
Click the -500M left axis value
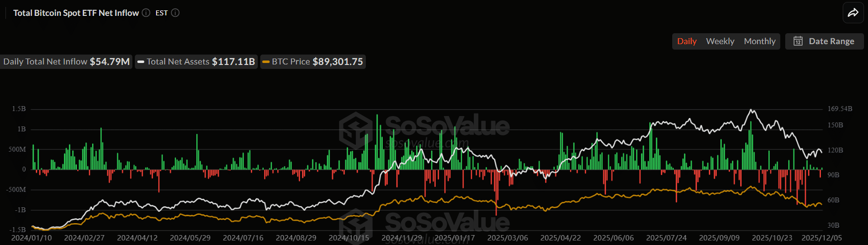pyautogui.click(x=16, y=189)
